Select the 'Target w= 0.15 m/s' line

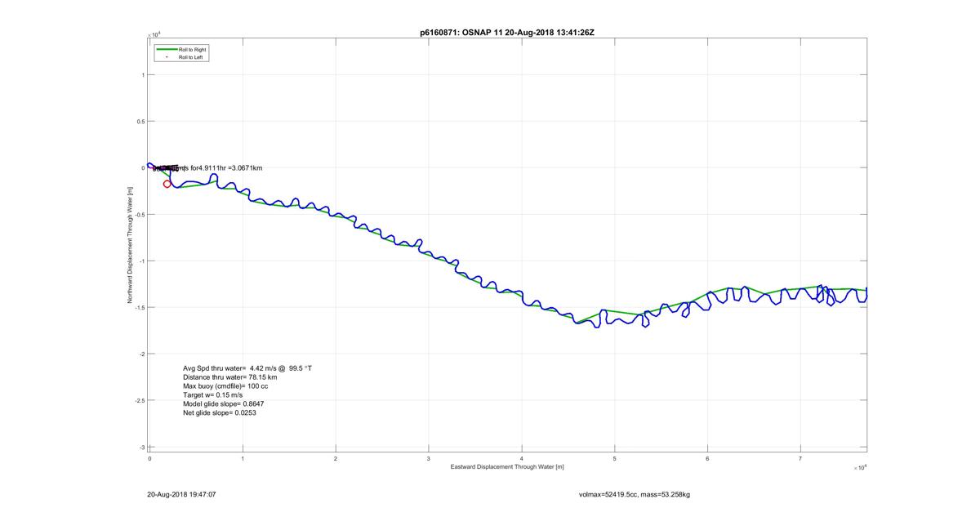[x=213, y=395]
